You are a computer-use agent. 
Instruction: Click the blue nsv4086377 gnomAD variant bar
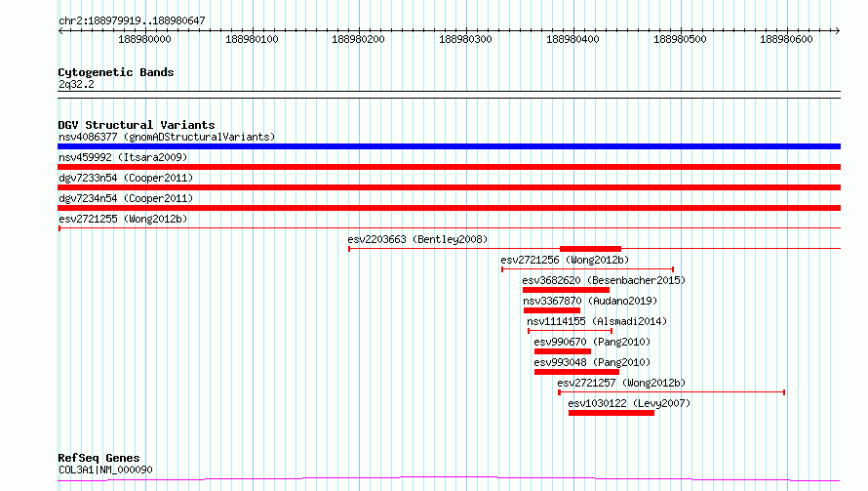(449, 146)
